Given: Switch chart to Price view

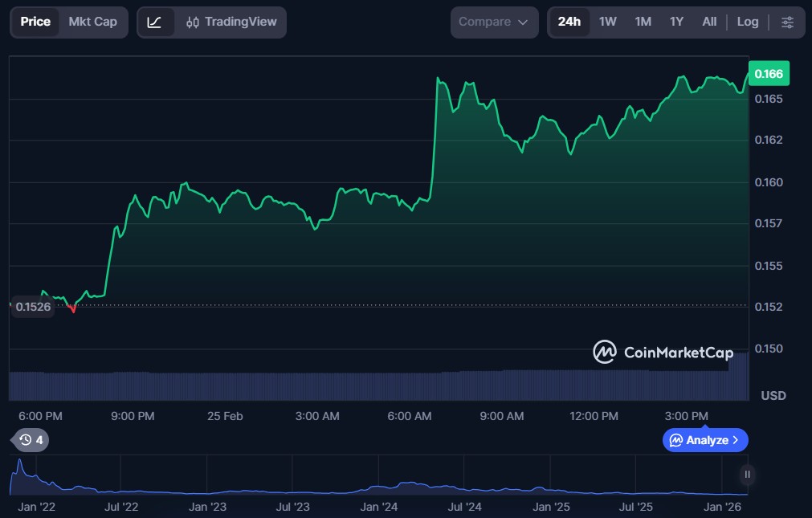Looking at the screenshot, I should [x=35, y=22].
